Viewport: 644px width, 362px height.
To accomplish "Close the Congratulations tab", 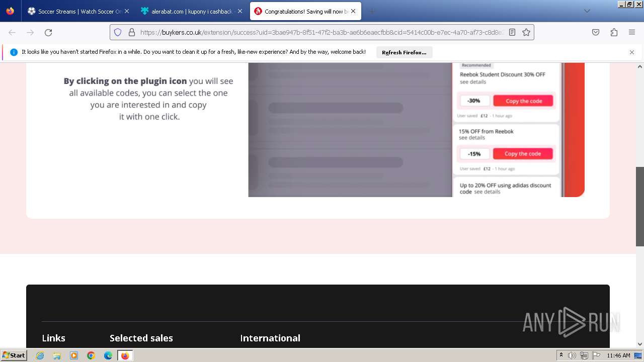I will point(353,11).
